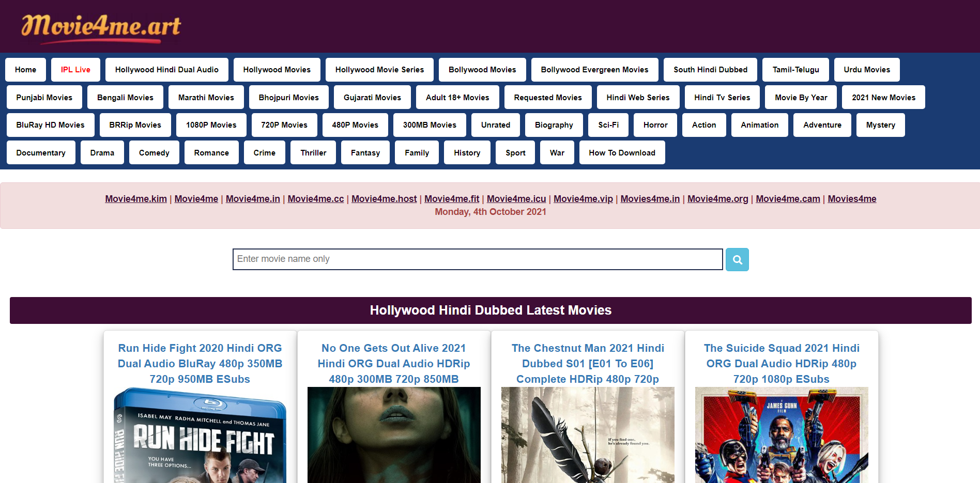Screen dimensions: 980x483
Task: Follow the Movie4me.kim mirror link
Action: tap(136, 199)
